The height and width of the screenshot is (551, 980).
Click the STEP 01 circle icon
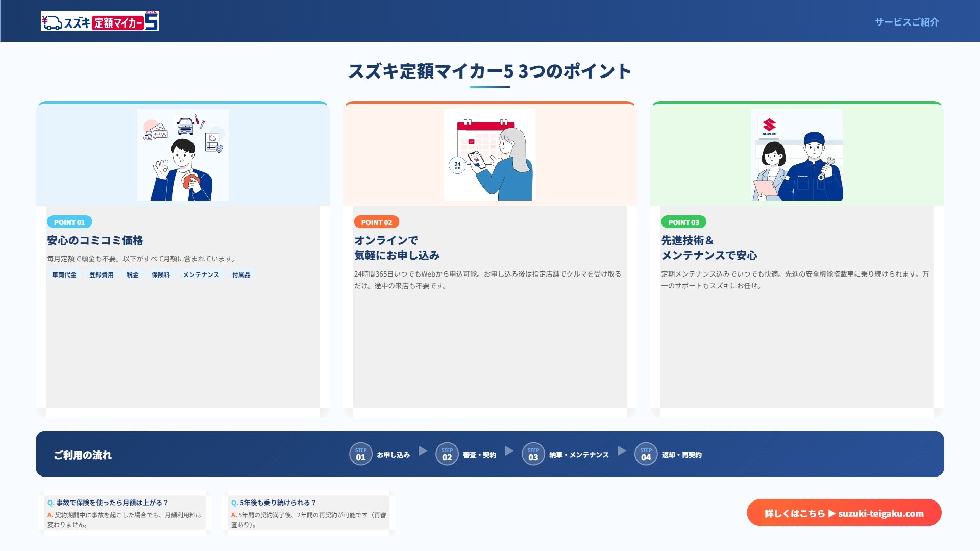pos(361,454)
